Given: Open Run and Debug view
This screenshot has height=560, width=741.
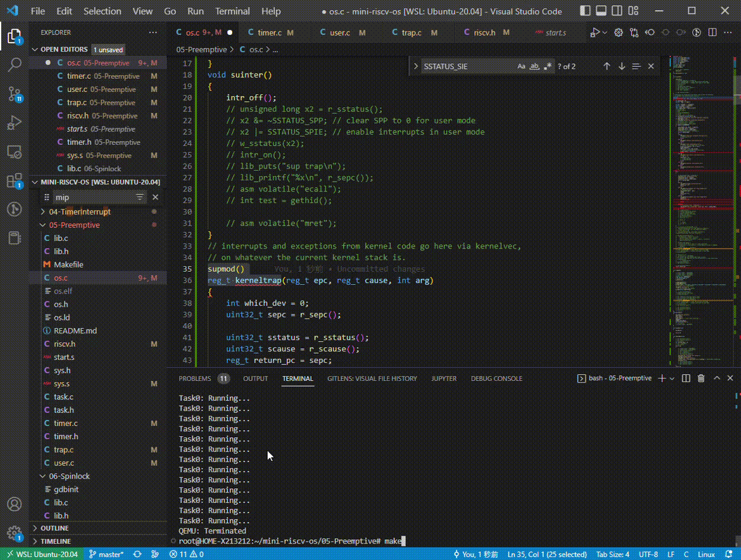Looking at the screenshot, I should coord(14,123).
